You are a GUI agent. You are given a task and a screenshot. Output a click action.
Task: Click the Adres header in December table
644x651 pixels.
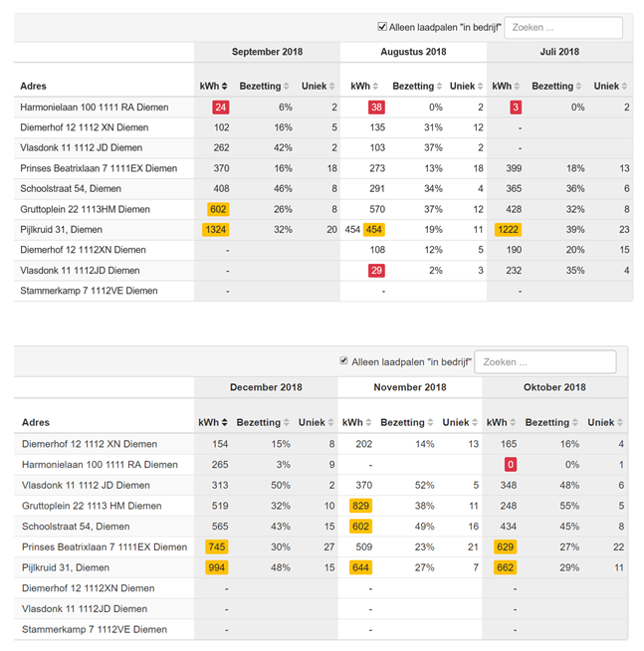[39, 423]
